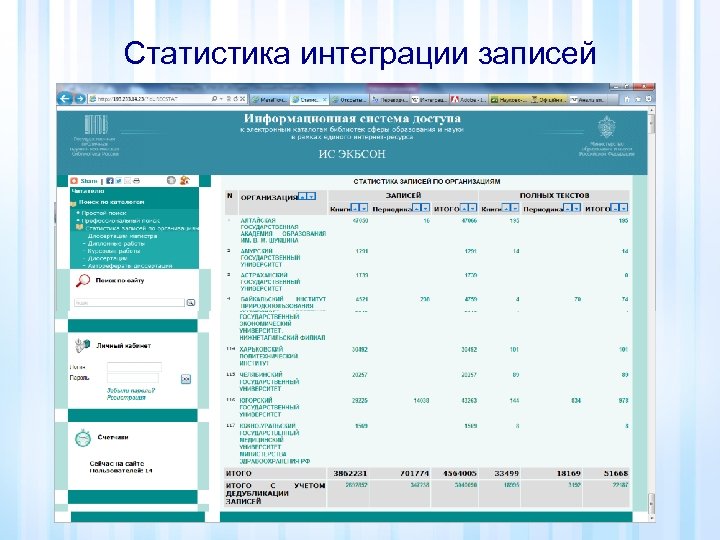Click the red magnifier Поиск по сайту icon
The height and width of the screenshot is (540, 720).
tap(83, 281)
